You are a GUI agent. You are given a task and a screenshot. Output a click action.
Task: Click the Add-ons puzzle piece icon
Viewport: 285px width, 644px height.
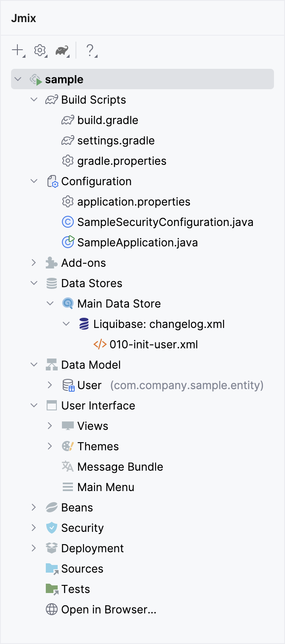pyautogui.click(x=51, y=263)
